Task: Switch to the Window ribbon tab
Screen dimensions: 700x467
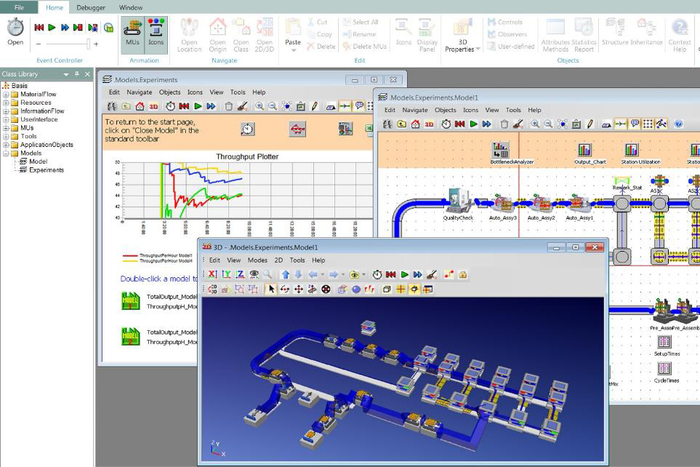Action: [131, 8]
